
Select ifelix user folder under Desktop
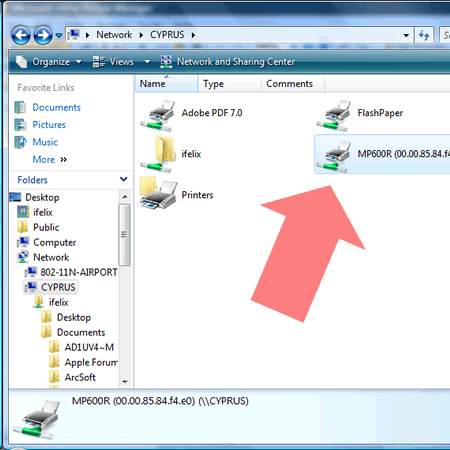[43, 212]
